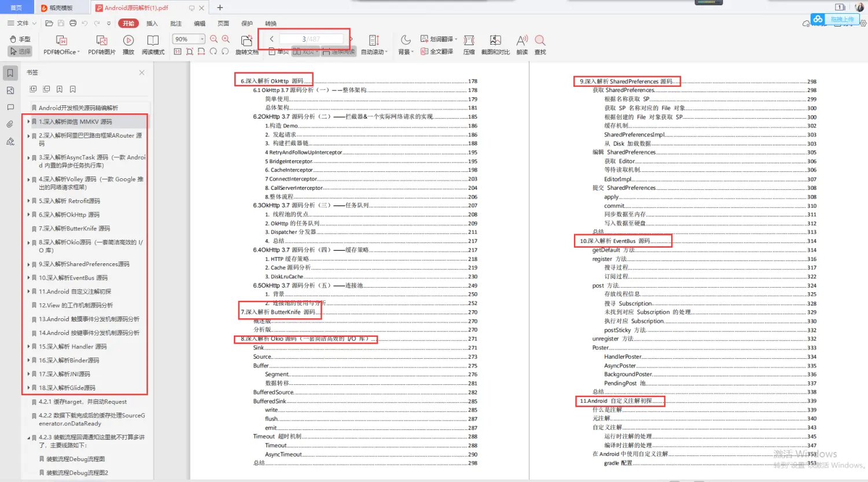
Task: Switch to the 批注 ribbon tab
Action: [176, 23]
